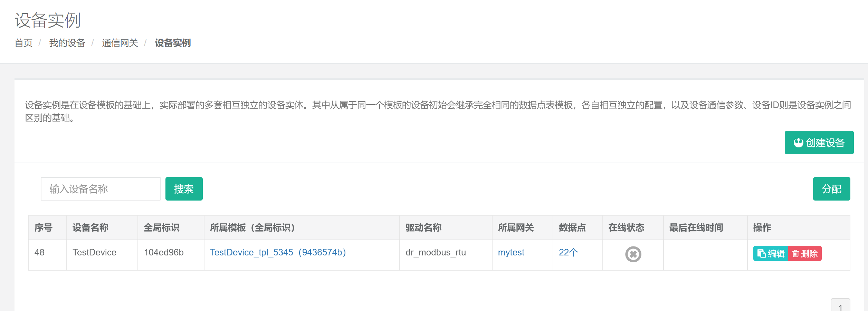This screenshot has width=868, height=311.
Task: Focus the device name search input
Action: pos(101,189)
